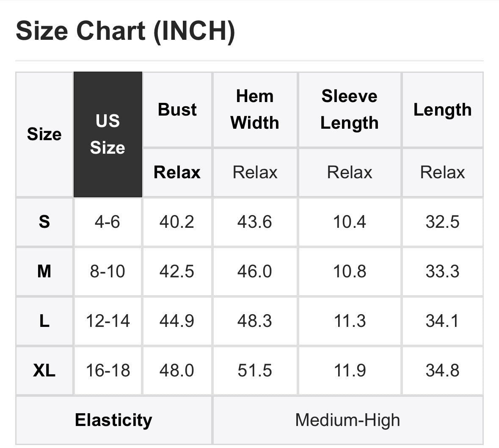Select the S size row label
Screen dimensions: 499x448
(44, 222)
